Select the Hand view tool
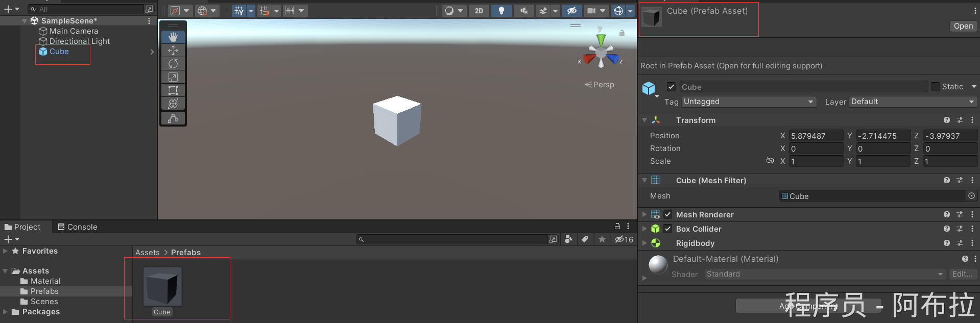980x323 pixels. point(173,37)
